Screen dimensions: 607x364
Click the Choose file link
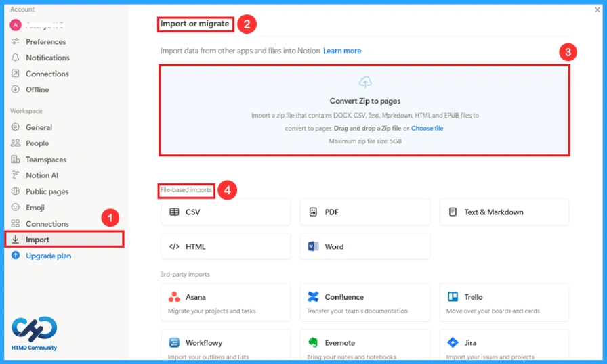pos(427,129)
